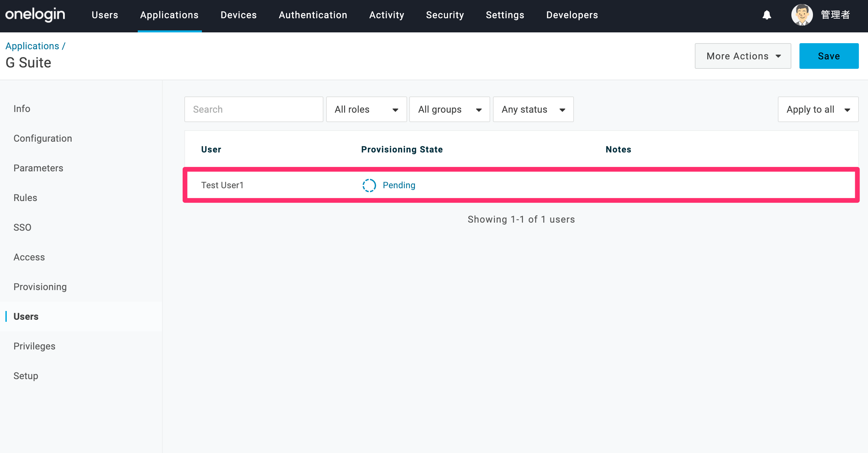Open the Devices navigation menu
This screenshot has height=453, width=868.
[x=239, y=15]
